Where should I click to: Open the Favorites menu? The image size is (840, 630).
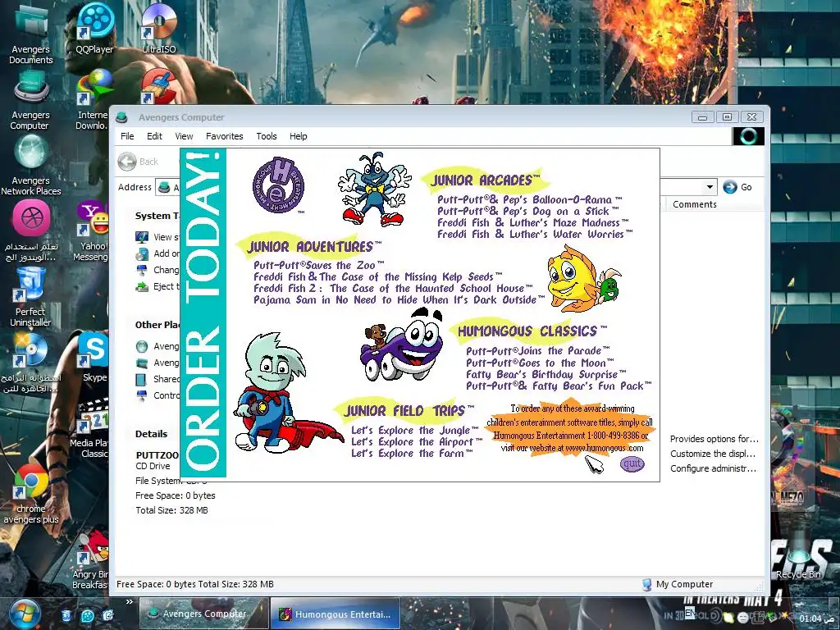click(225, 136)
